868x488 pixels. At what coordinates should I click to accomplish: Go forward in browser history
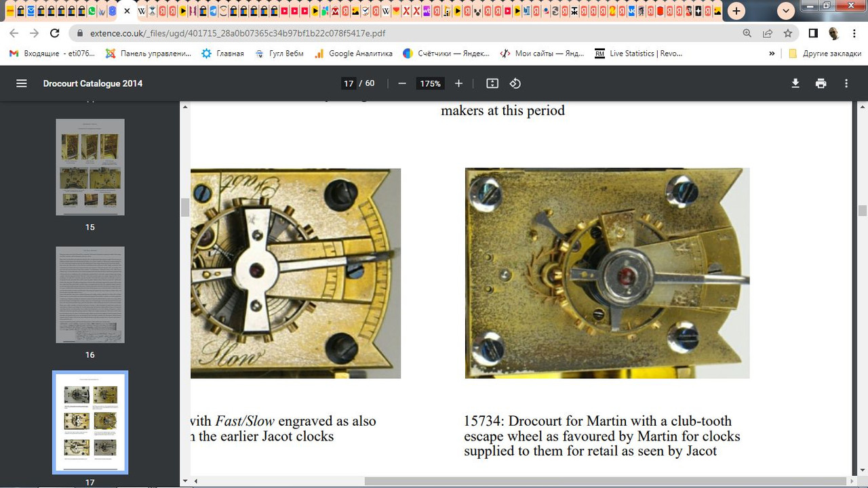coord(35,33)
